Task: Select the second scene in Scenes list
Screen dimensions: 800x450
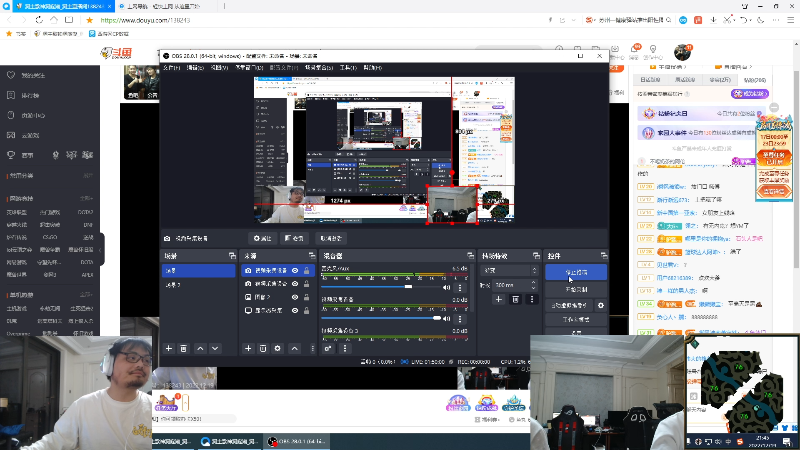Action: (x=198, y=285)
